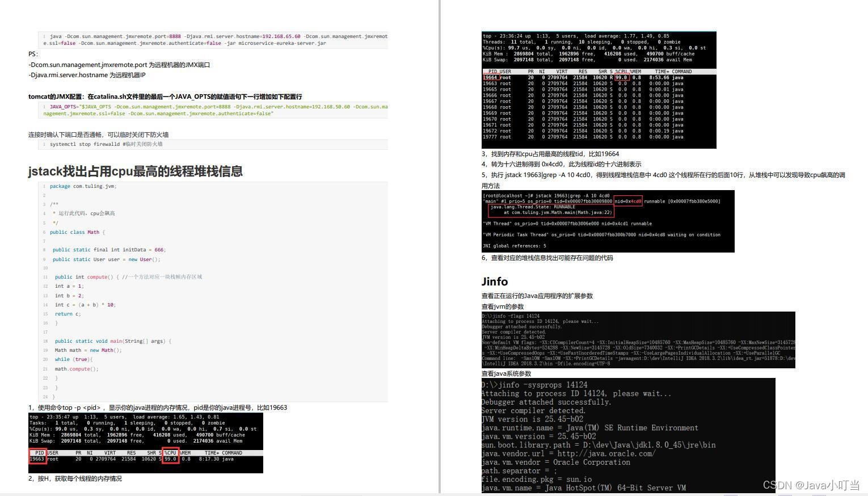Click the 'JAVA_OPTS=' code block
The image size is (868, 496).
click(x=213, y=110)
